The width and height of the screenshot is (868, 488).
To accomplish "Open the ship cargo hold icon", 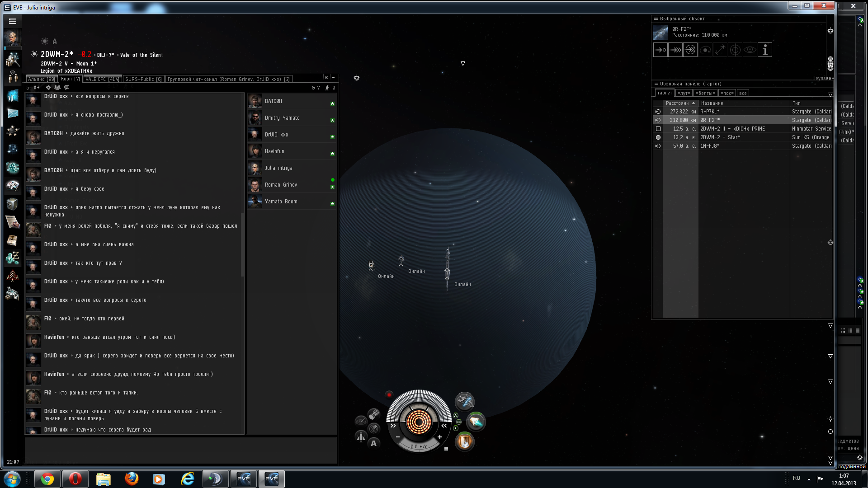I will point(374,414).
